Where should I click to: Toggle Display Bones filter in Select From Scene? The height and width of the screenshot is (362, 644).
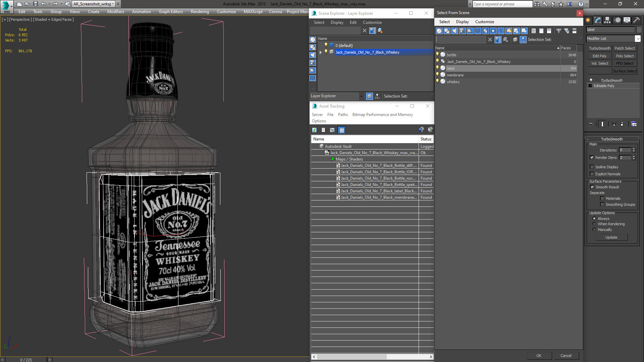point(501,31)
